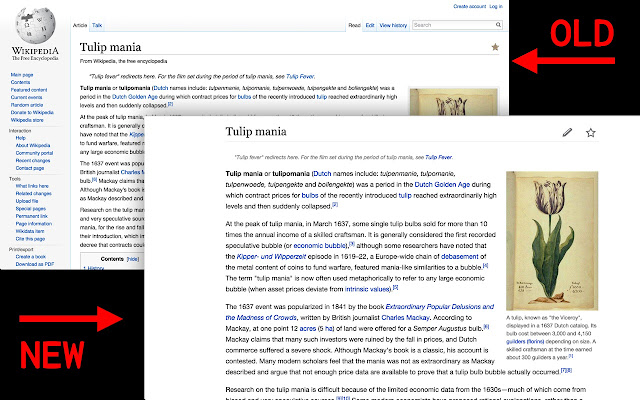Viewport: 640px width, 400px height.
Task: Open the Recent changes sidebar link
Action: pos(33,160)
